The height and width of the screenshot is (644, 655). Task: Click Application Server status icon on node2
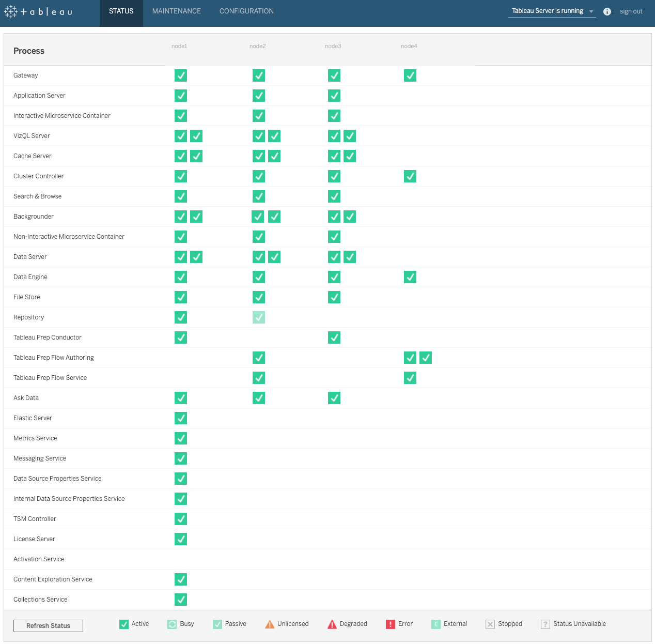click(259, 96)
